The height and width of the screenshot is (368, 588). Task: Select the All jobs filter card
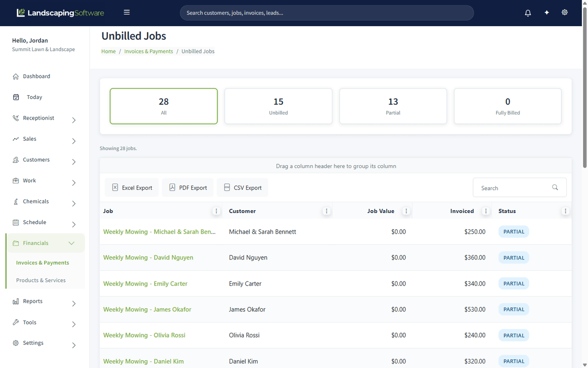[164, 106]
